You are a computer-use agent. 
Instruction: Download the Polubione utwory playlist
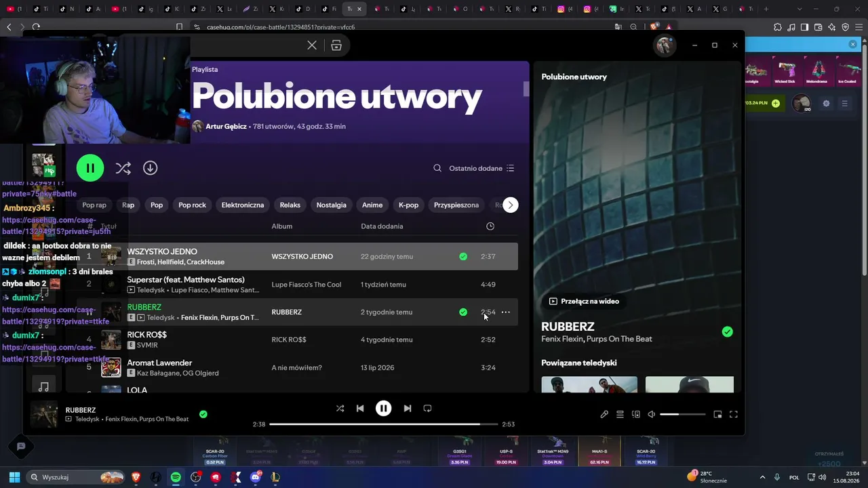150,168
